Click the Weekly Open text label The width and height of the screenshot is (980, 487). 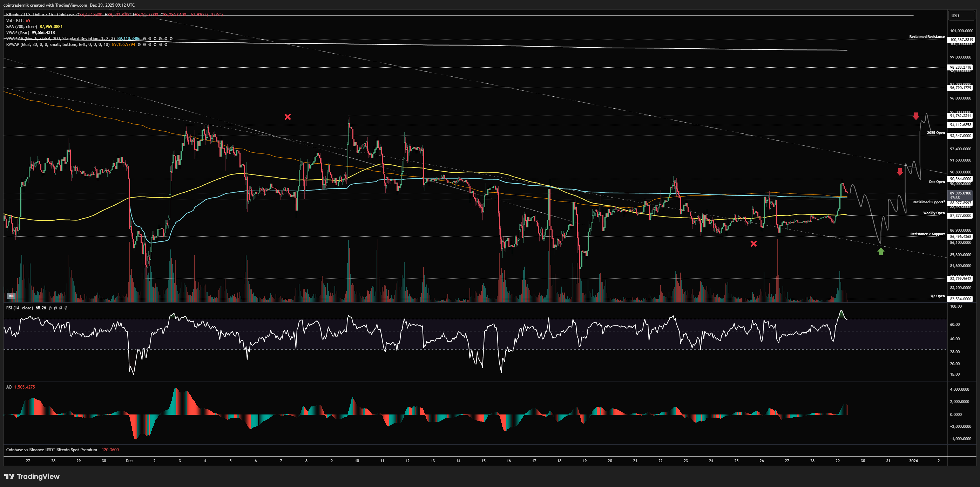tap(934, 213)
